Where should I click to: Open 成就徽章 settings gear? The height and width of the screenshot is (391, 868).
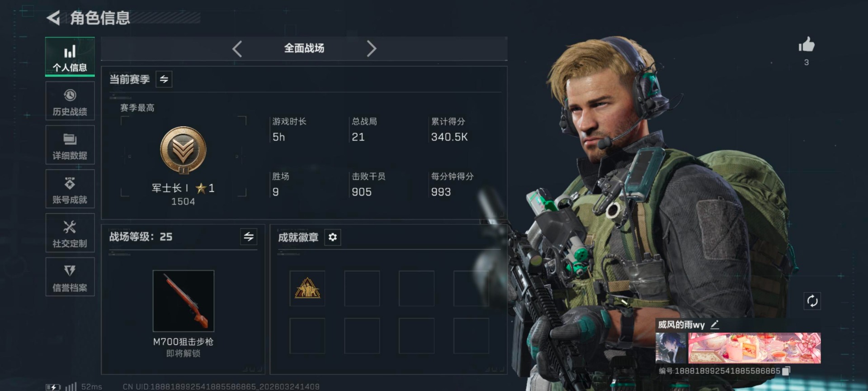333,237
